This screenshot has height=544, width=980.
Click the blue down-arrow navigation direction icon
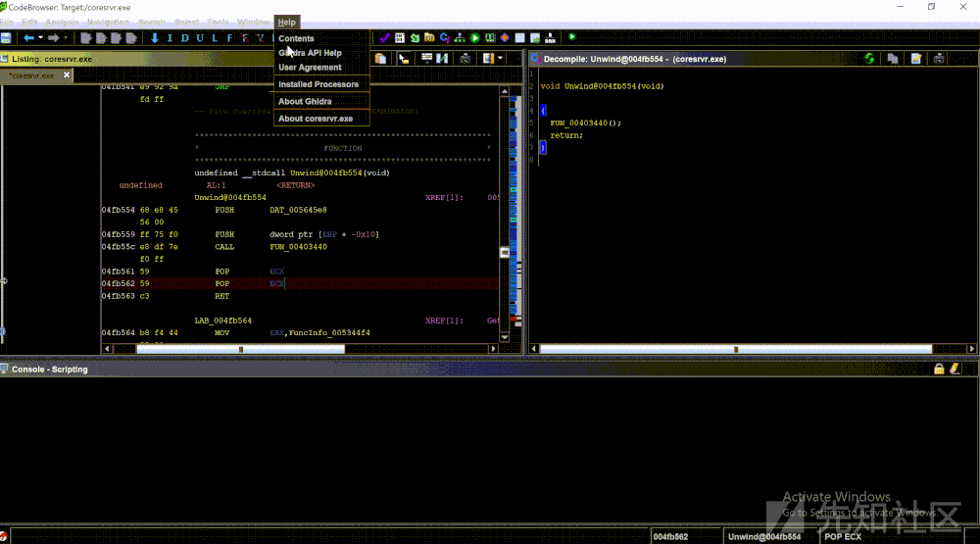click(155, 38)
